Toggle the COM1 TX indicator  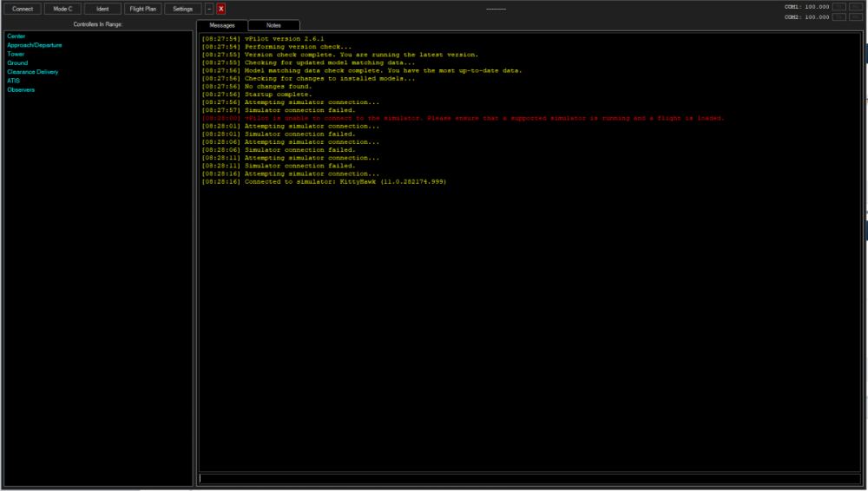[838, 6]
